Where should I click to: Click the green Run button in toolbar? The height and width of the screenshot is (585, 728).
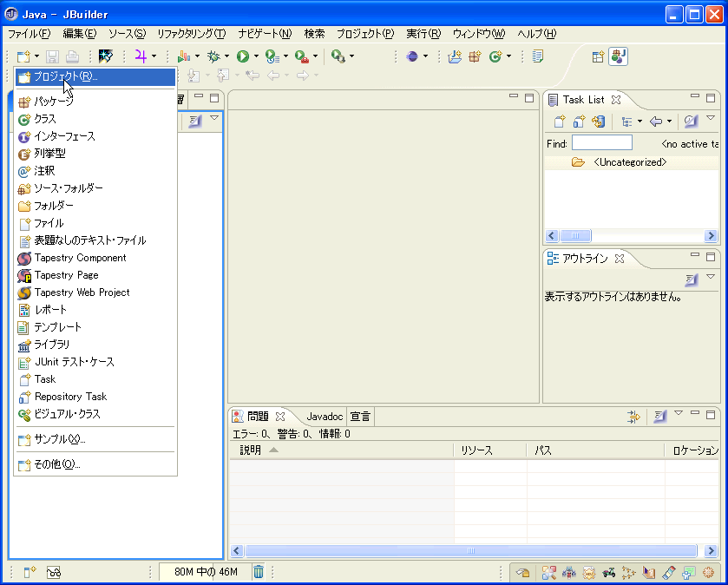[x=242, y=56]
